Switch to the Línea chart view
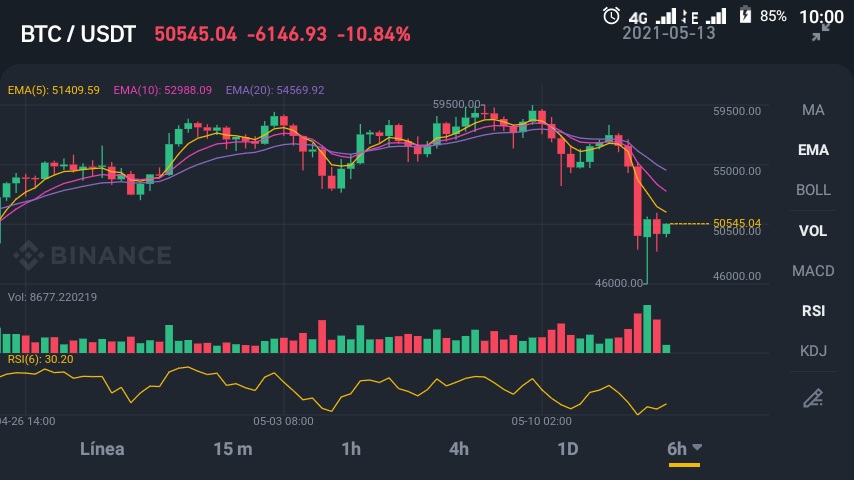 102,449
